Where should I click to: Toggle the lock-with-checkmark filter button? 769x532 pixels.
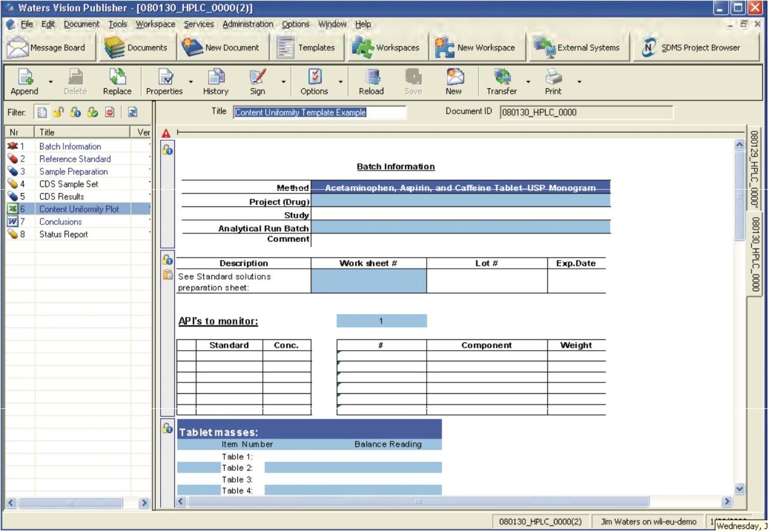click(x=93, y=112)
